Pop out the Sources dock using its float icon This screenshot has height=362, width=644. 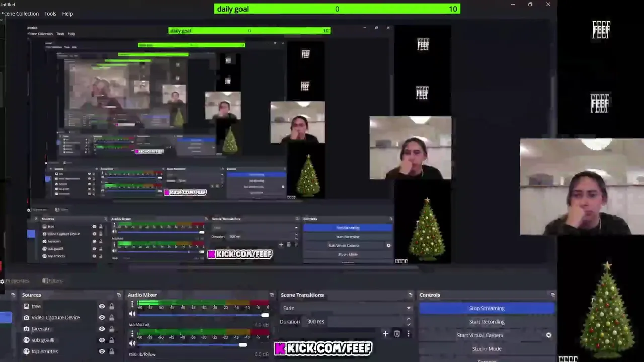pos(119,295)
